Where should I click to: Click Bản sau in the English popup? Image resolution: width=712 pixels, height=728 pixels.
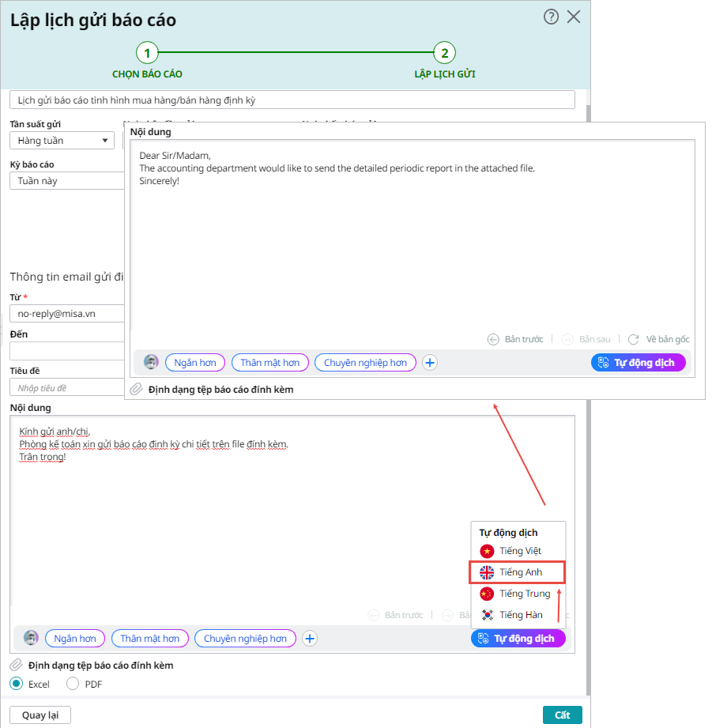click(x=594, y=339)
